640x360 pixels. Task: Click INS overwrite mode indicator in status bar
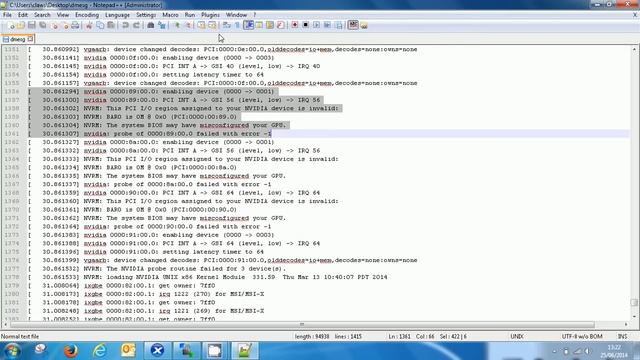[x=622, y=337]
